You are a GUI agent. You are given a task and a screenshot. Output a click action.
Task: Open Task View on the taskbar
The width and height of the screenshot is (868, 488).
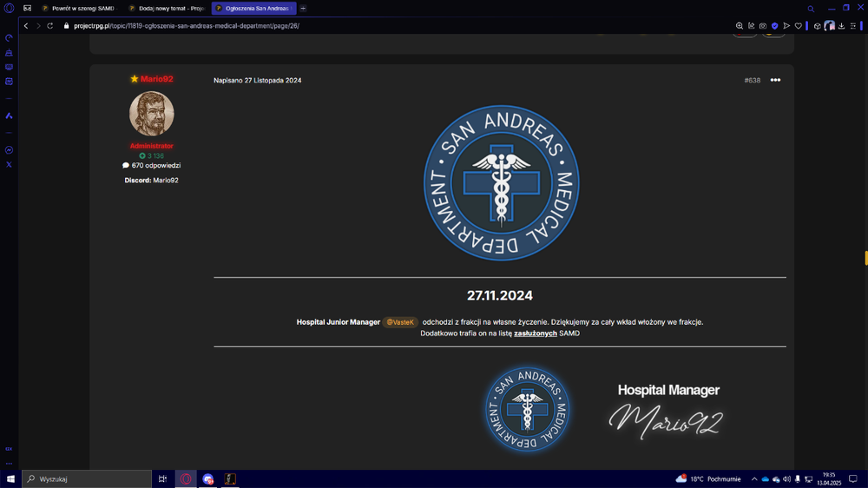pos(163,478)
